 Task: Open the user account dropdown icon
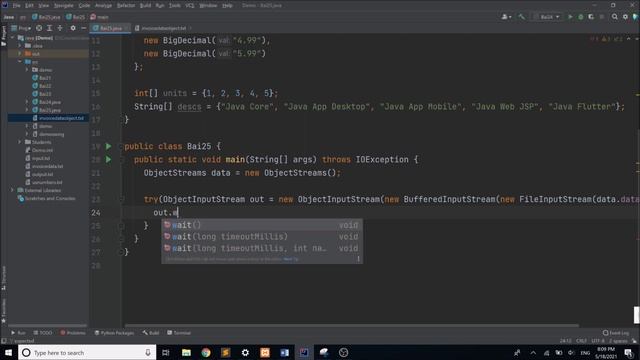(506, 17)
